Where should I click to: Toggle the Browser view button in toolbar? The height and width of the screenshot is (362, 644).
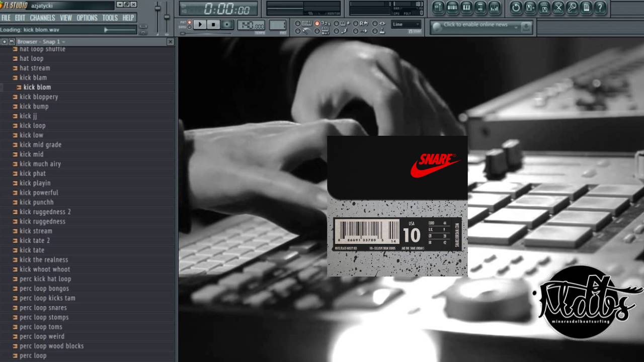(480, 8)
